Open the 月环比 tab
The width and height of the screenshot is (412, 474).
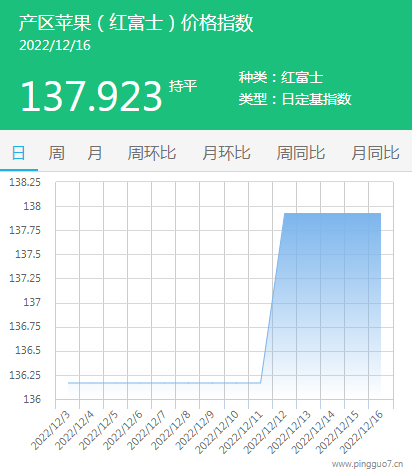(x=226, y=153)
